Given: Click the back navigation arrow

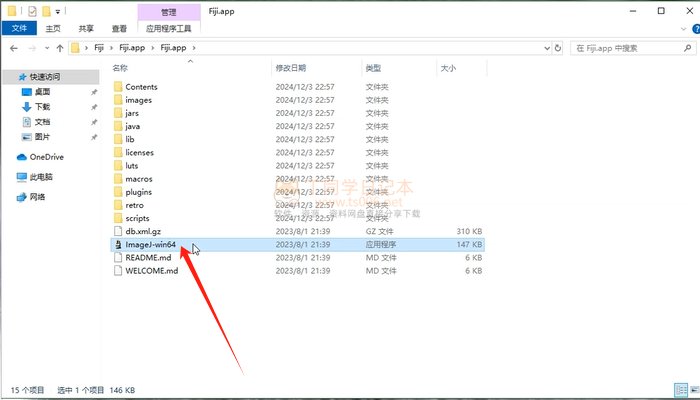Looking at the screenshot, I should 12,48.
